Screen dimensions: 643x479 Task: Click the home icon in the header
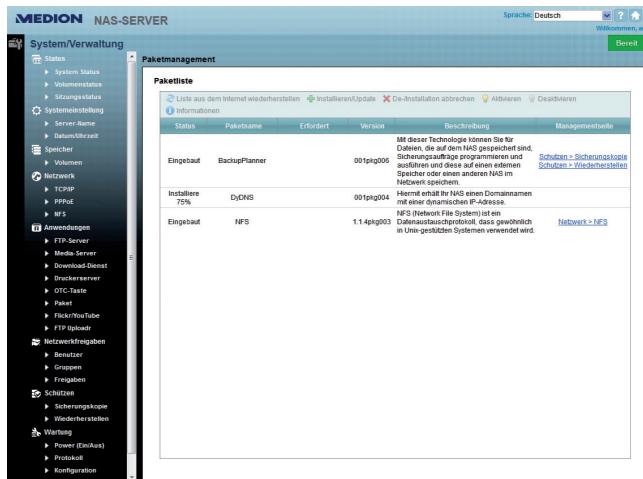coord(636,16)
